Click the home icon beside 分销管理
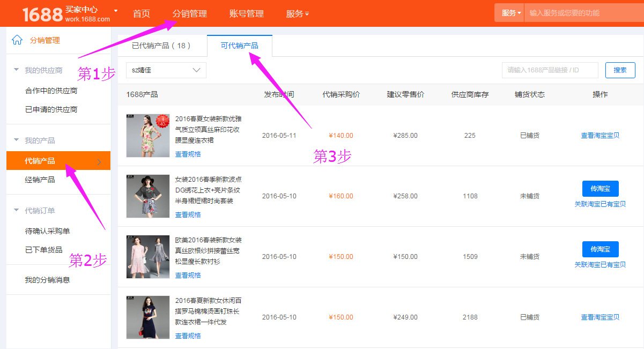 (17, 40)
